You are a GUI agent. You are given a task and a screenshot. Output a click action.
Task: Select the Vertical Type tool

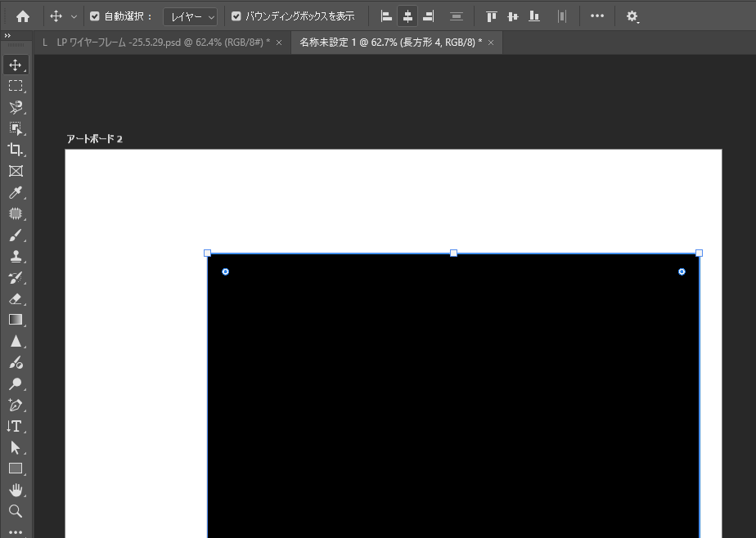tap(15, 426)
